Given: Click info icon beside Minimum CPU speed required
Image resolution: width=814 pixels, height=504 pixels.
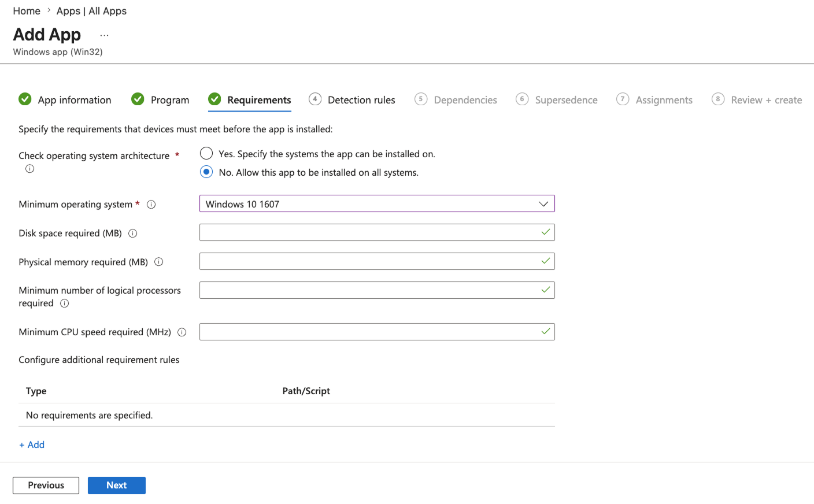Looking at the screenshot, I should tap(182, 332).
